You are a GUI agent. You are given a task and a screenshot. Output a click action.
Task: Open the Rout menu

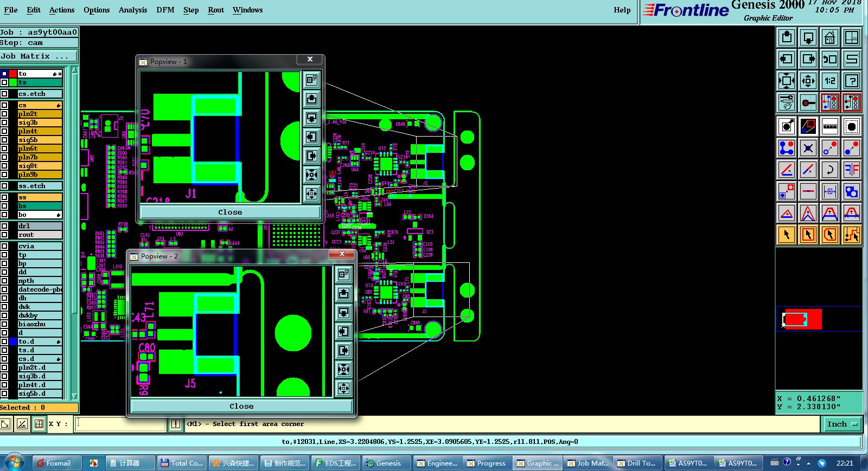coord(216,10)
